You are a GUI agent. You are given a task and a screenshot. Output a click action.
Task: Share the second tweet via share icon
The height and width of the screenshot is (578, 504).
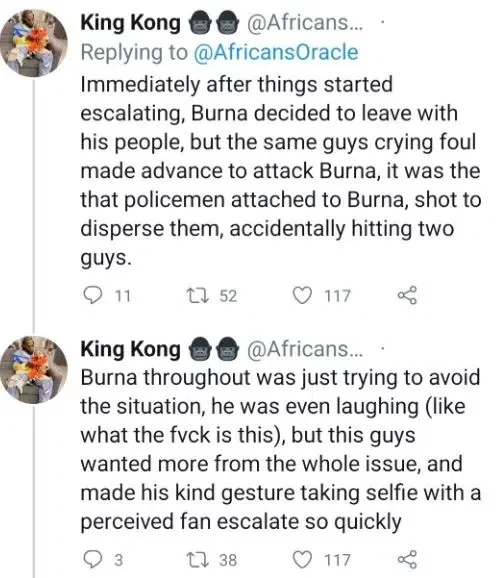[x=407, y=560]
